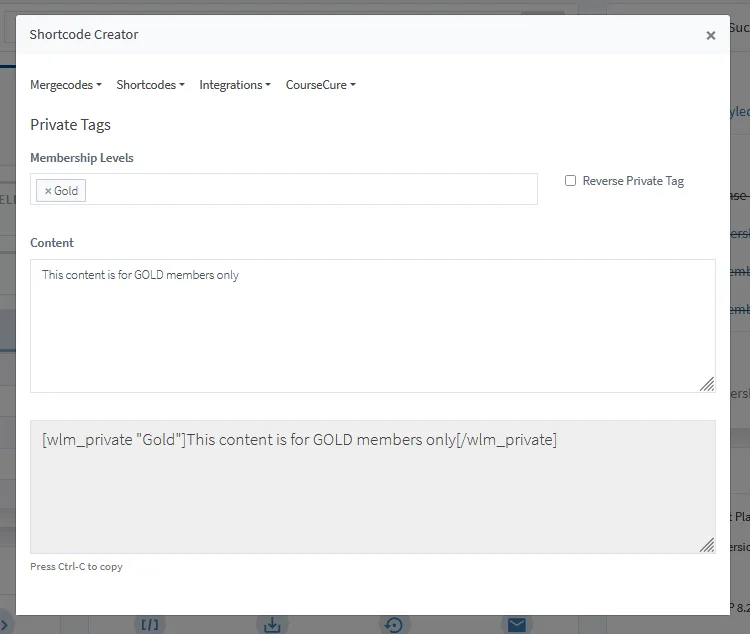The image size is (750, 634).
Task: Click inside the Membership Levels field
Action: point(284,189)
